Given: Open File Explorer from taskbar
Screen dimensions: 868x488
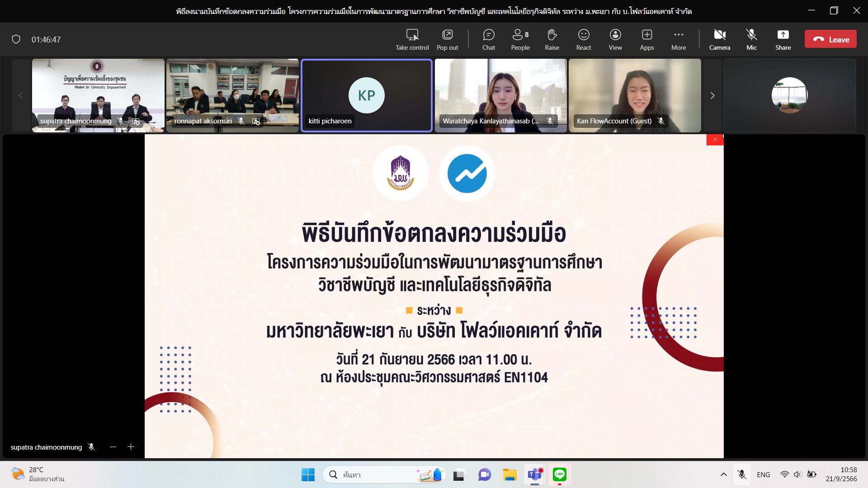Looking at the screenshot, I should 509,474.
